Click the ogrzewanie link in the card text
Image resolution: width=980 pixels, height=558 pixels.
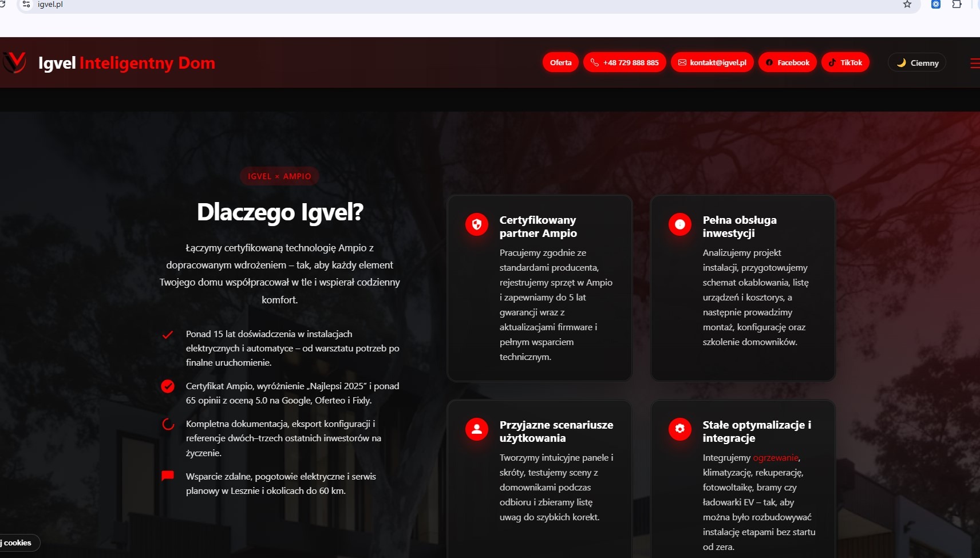point(776,458)
